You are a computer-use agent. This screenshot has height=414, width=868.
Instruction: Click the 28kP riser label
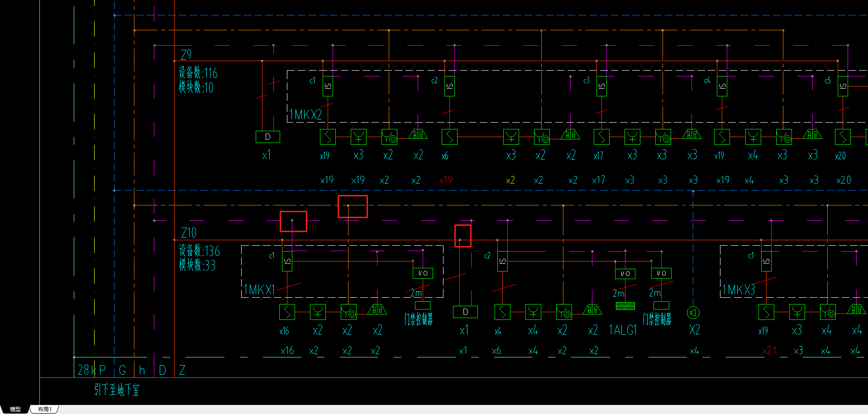click(x=92, y=370)
